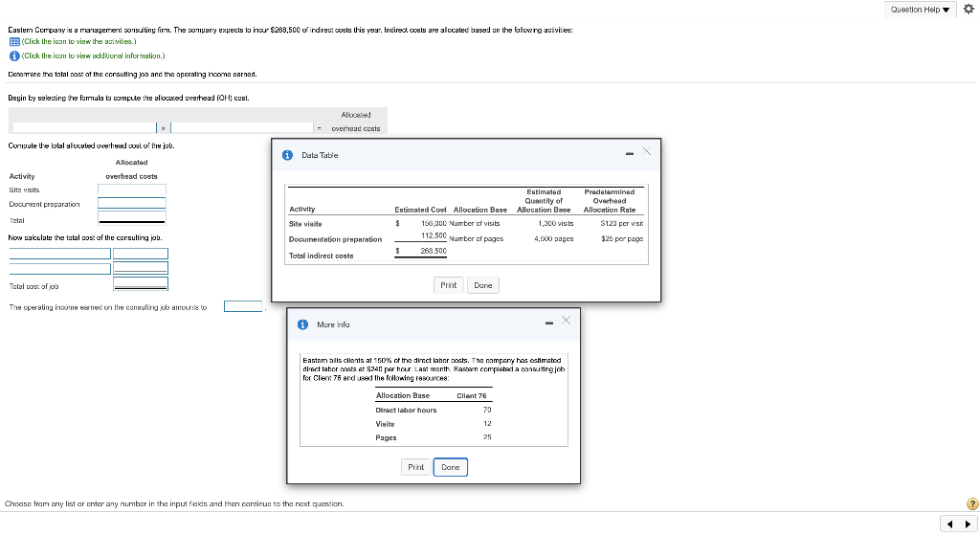The width and height of the screenshot is (980, 535).
Task: Open second formula term dropdown
Action: (x=242, y=127)
